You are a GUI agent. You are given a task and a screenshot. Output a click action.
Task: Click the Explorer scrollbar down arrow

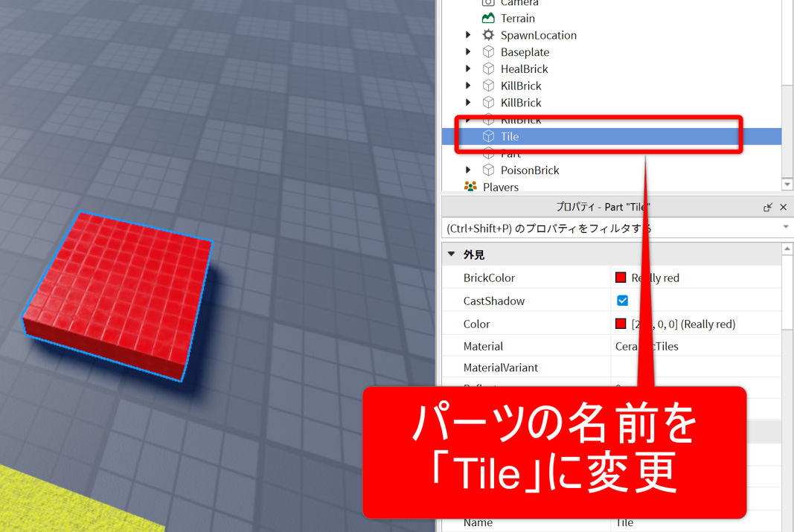click(x=787, y=185)
